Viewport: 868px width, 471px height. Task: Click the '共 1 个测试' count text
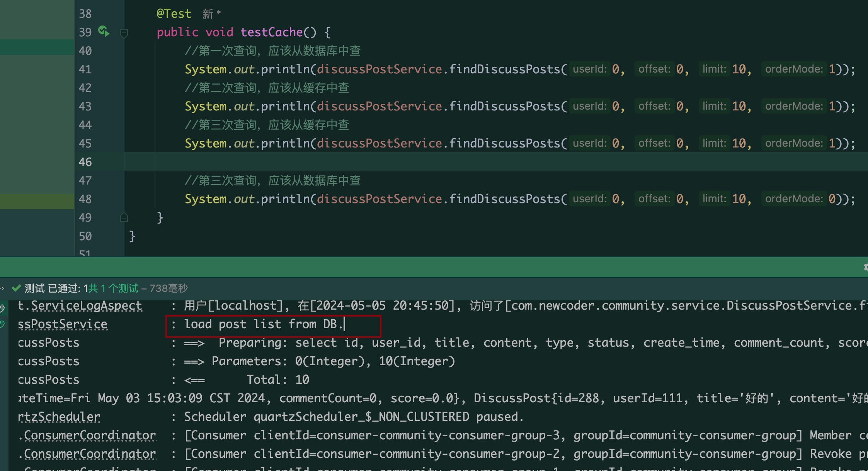113,288
